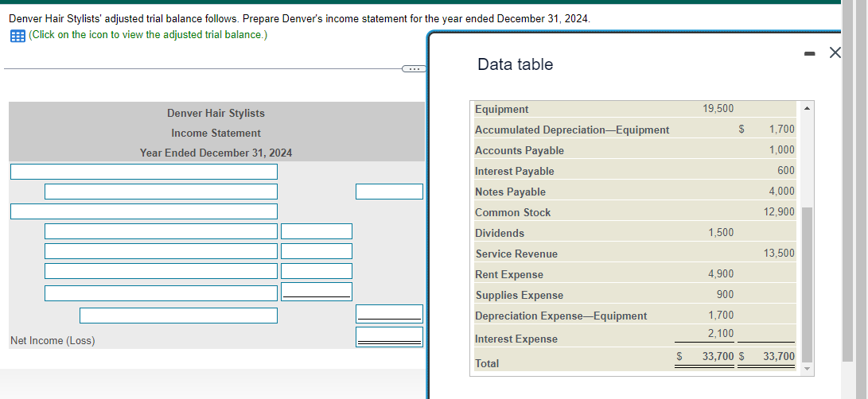This screenshot has width=868, height=399.
Task: Click the Accounts Payable value 1,000
Action: point(781,150)
